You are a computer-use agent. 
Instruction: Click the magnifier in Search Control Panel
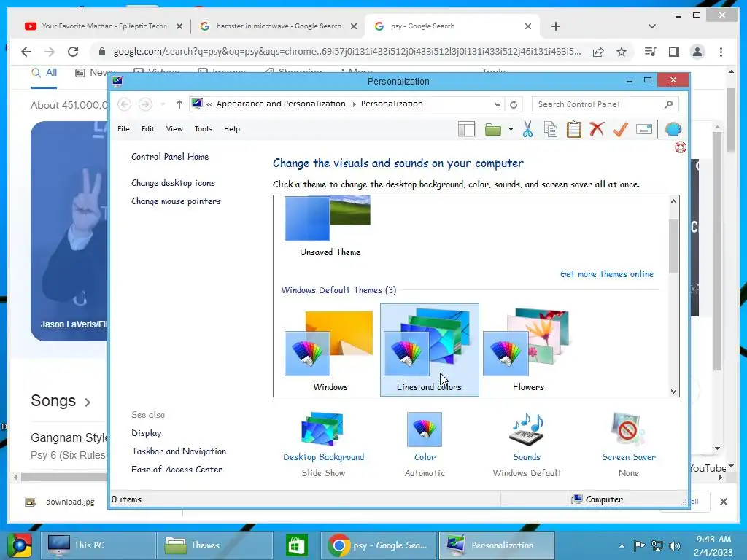tap(668, 104)
